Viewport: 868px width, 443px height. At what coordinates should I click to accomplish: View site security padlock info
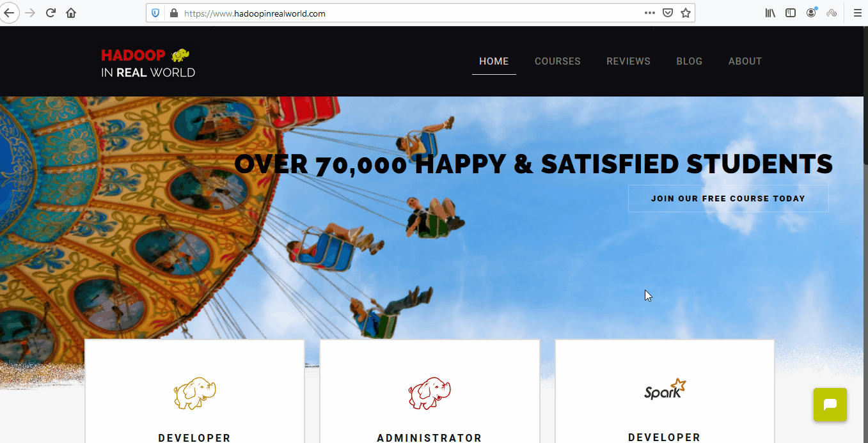pos(173,13)
